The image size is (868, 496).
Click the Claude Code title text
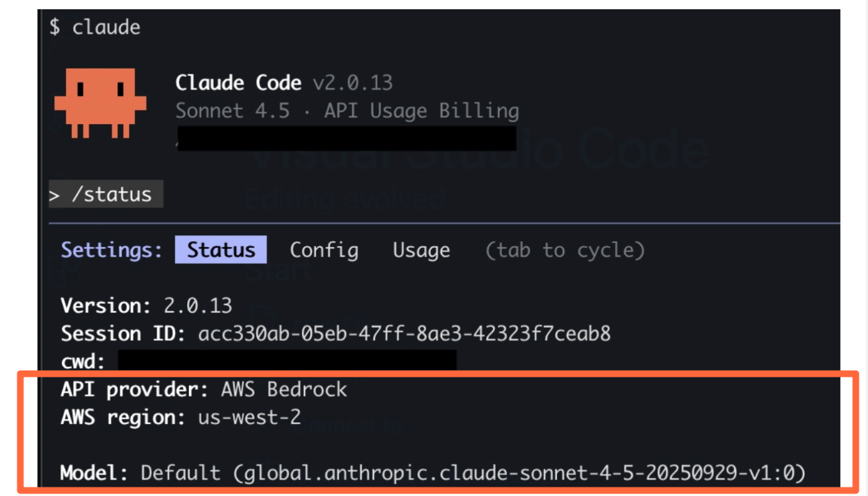238,82
